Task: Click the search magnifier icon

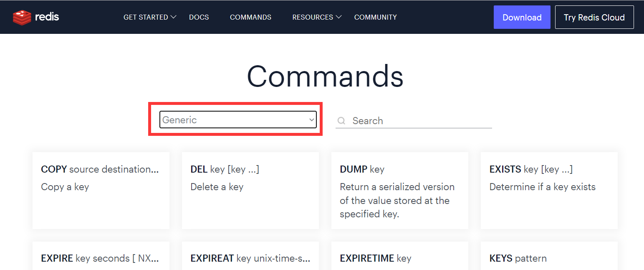Action: point(341,121)
